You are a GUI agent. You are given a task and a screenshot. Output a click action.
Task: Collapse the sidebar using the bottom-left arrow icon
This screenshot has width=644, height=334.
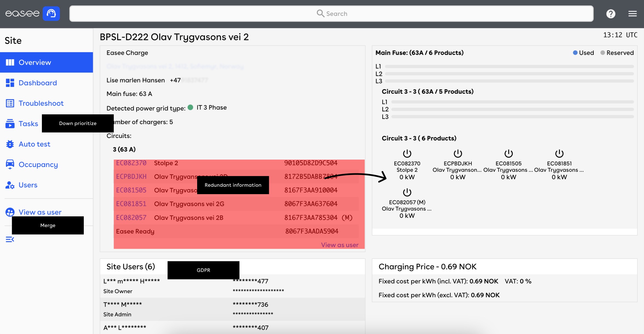tap(10, 239)
